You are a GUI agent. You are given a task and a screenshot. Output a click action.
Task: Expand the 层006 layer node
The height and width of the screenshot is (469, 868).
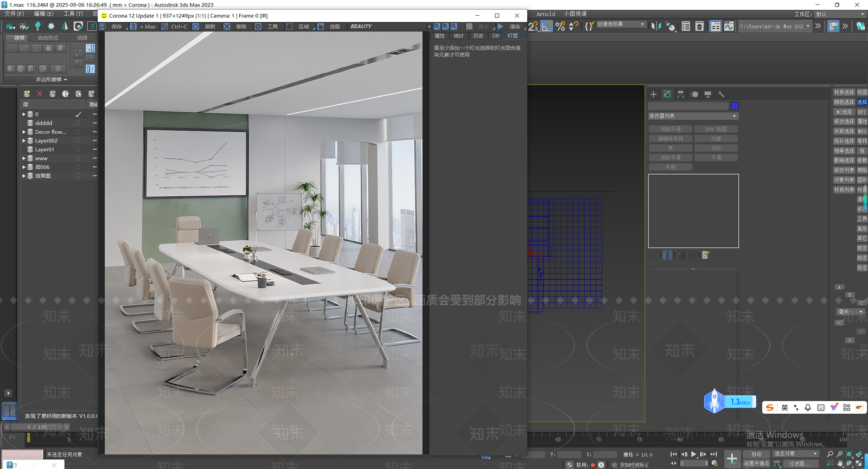pyautogui.click(x=24, y=167)
